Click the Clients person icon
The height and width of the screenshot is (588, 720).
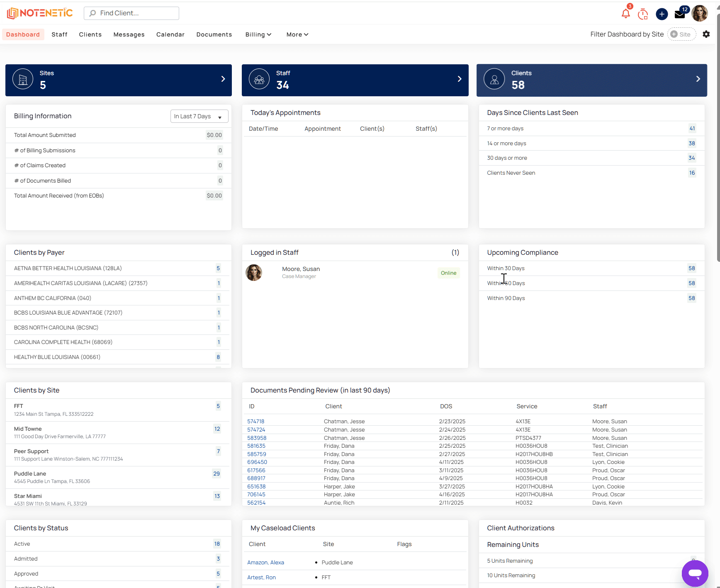[494, 79]
